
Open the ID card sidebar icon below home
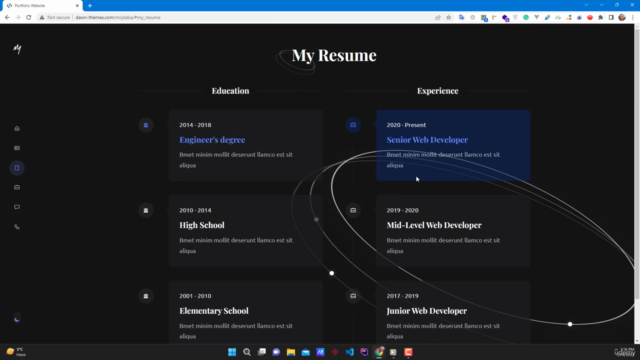click(17, 148)
